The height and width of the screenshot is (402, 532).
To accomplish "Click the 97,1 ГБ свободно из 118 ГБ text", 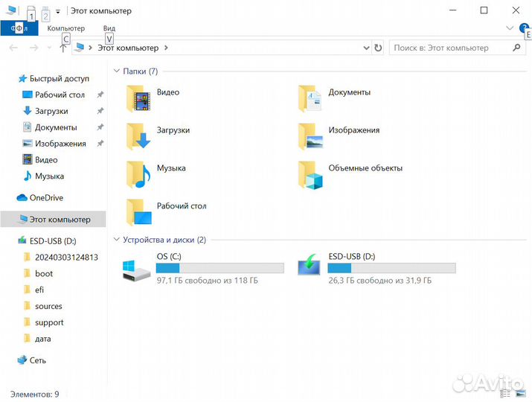I will pos(208,281).
